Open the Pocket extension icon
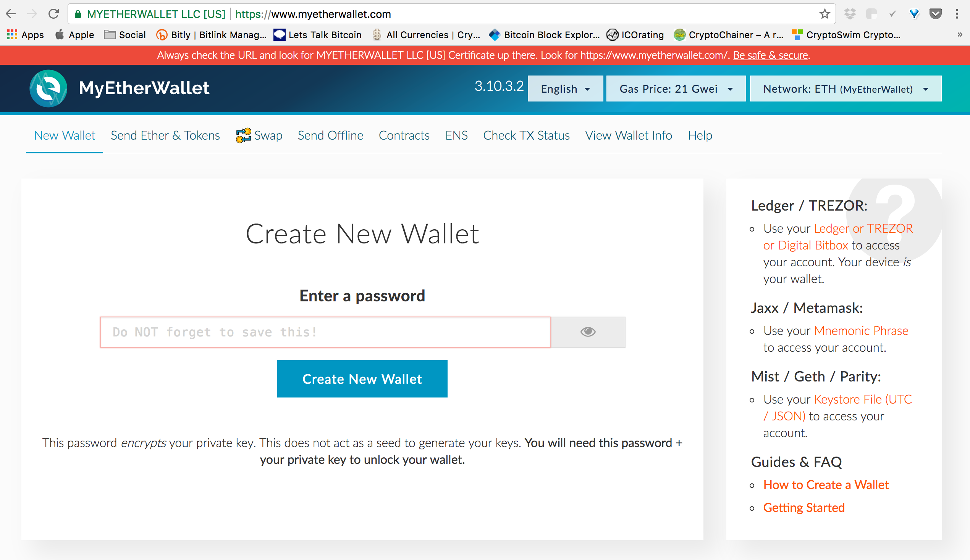This screenshot has width=970, height=560. click(935, 14)
